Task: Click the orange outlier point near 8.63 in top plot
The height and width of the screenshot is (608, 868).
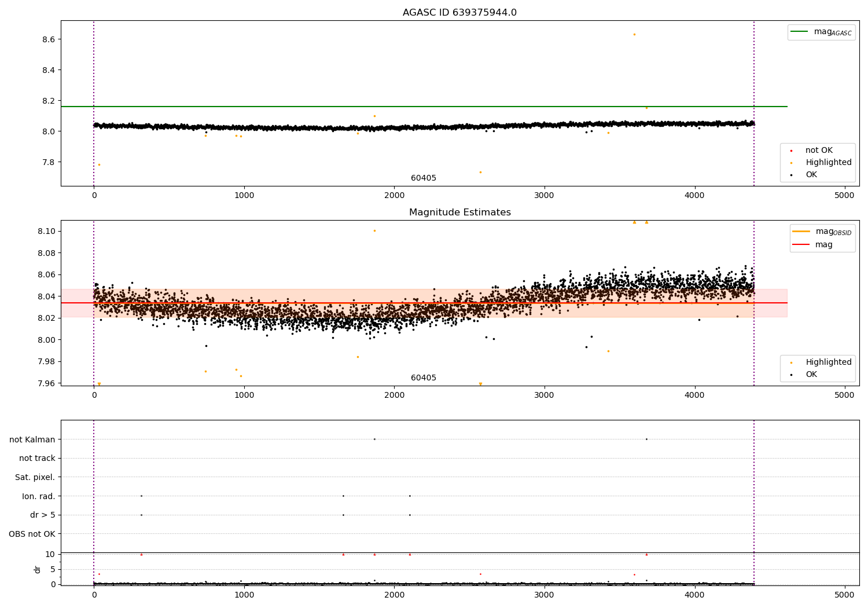Action: [634, 34]
